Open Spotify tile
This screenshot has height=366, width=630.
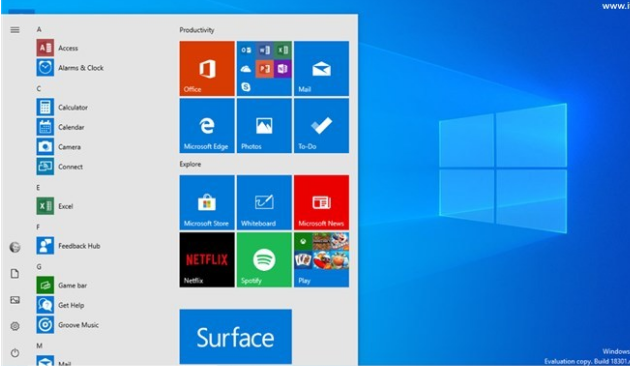click(264, 260)
